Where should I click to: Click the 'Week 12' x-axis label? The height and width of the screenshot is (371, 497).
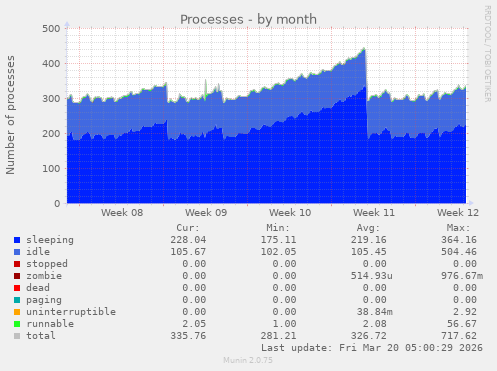point(458,213)
